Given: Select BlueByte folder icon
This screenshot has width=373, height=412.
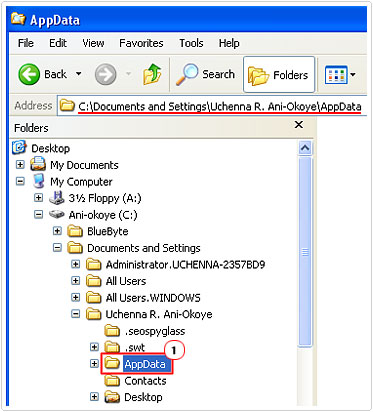Looking at the screenshot, I should coord(75,231).
